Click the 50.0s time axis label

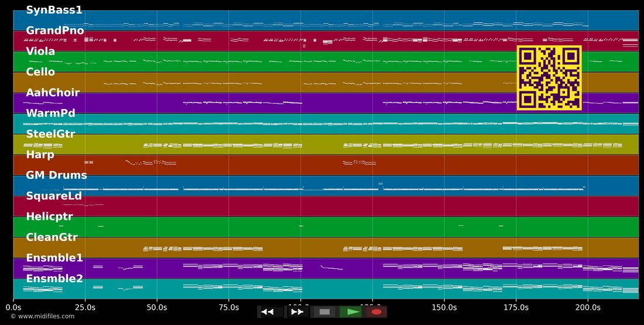(x=157, y=307)
